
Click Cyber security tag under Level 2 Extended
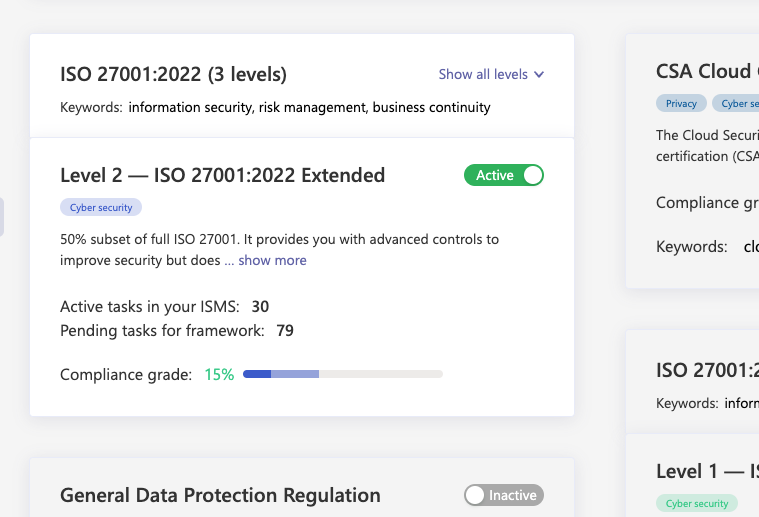[101, 208]
